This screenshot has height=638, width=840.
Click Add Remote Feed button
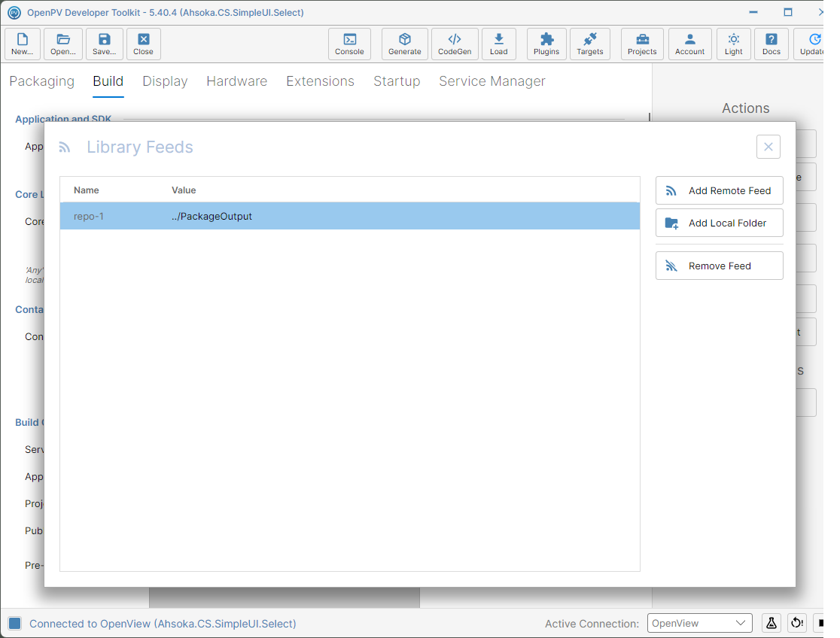click(x=720, y=190)
